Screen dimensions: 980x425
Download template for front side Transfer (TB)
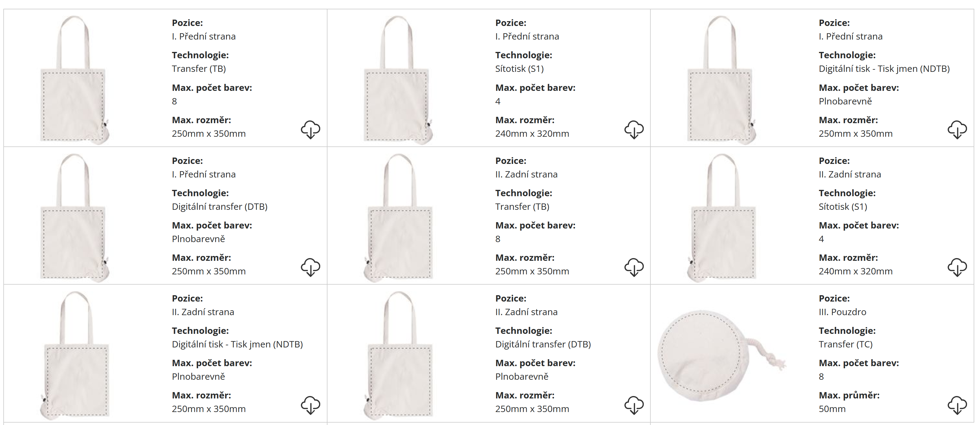(311, 129)
